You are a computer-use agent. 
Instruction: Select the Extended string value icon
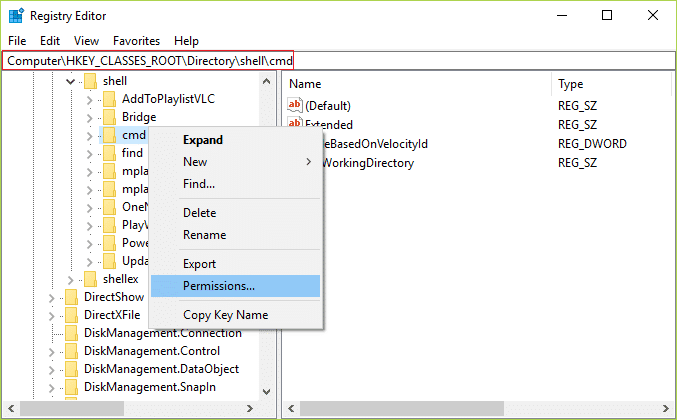(x=295, y=123)
